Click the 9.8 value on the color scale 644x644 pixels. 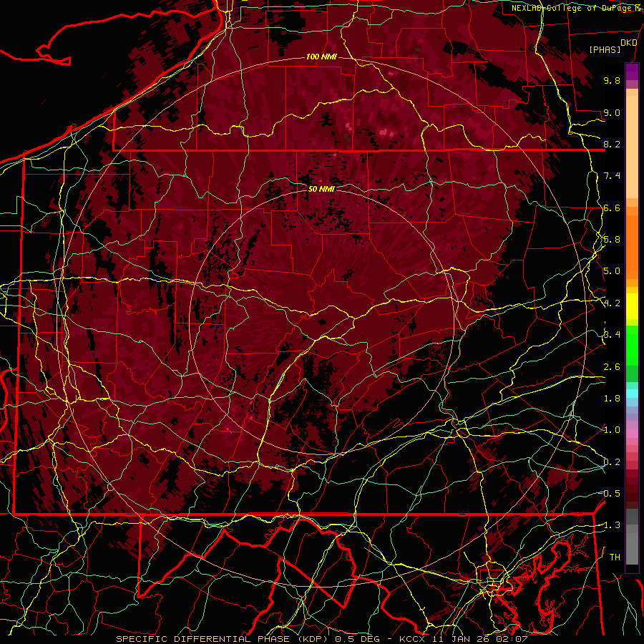coord(612,80)
